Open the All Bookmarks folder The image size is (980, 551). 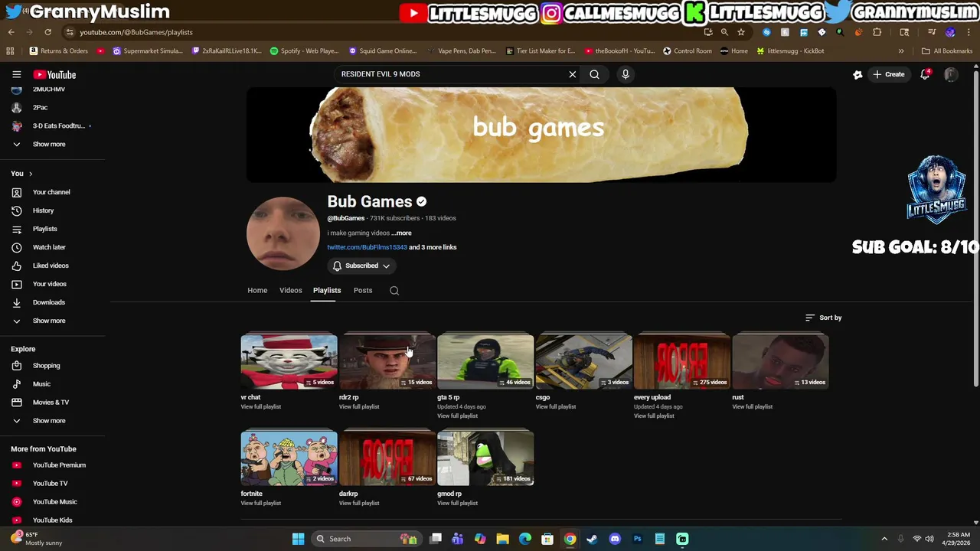[947, 51]
